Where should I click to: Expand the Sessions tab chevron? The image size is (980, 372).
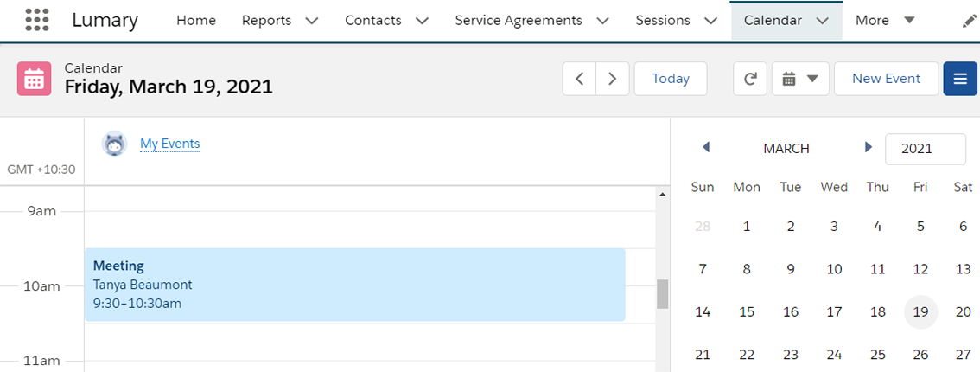[x=710, y=21]
